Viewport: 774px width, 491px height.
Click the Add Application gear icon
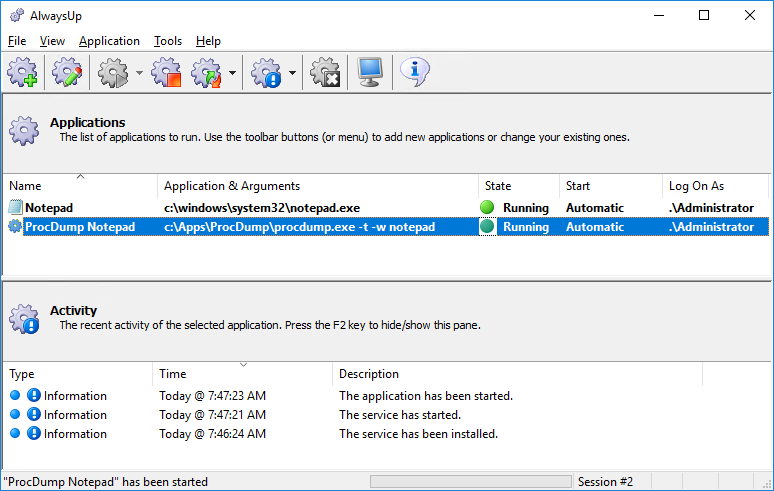coord(22,73)
